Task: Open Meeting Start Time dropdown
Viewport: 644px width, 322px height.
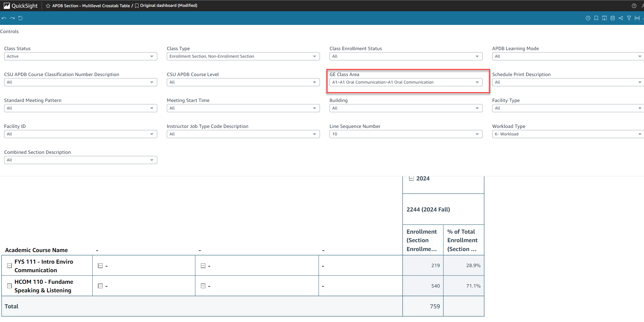Action: 243,108
